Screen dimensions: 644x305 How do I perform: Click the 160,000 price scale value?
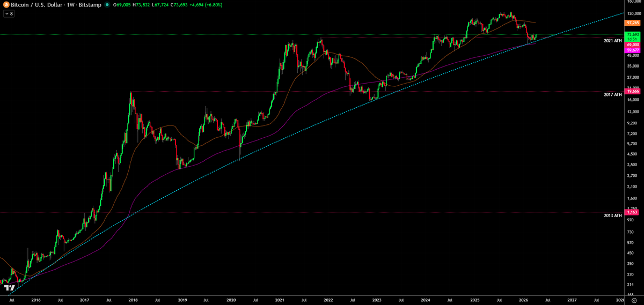click(633, 2)
